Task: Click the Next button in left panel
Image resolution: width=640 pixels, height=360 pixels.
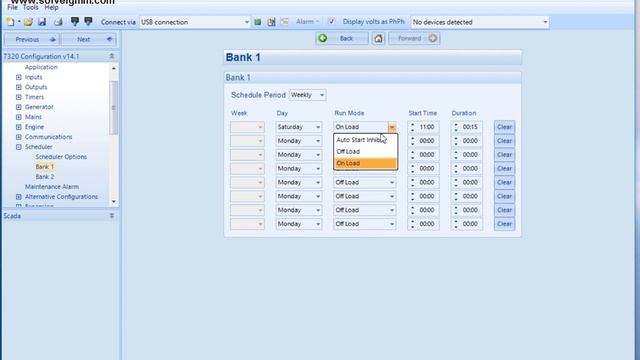Action: (x=89, y=40)
